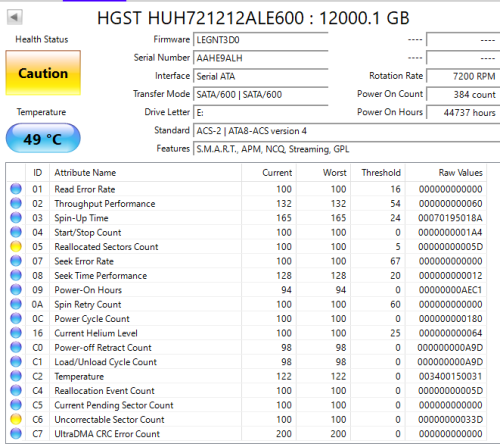Open the Caution health status button
500x447 pixels.
click(x=43, y=73)
